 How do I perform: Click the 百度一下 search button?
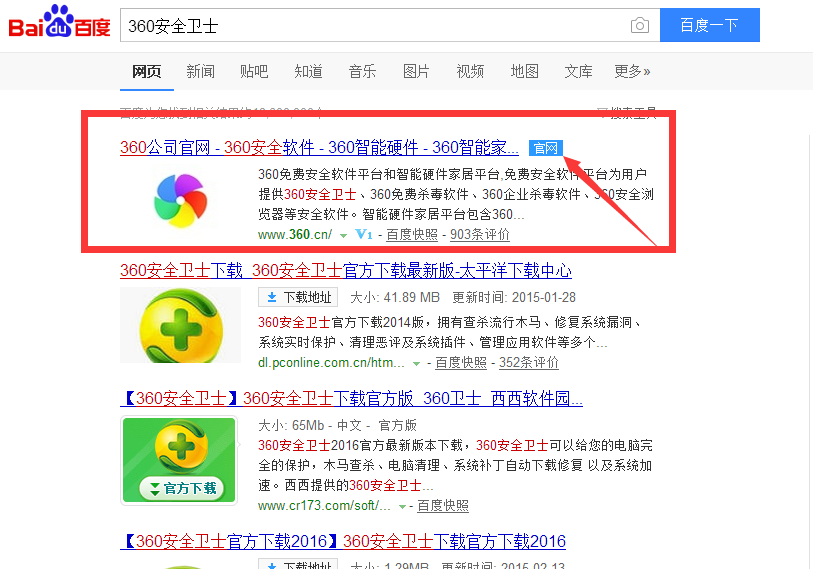click(x=709, y=25)
